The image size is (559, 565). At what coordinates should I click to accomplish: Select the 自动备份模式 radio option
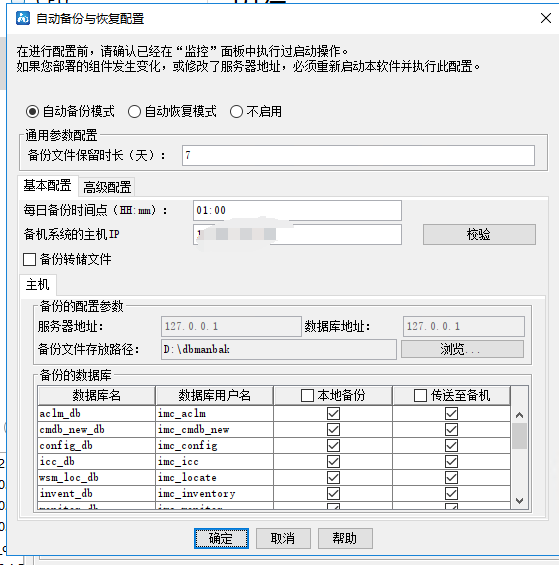click(x=32, y=111)
